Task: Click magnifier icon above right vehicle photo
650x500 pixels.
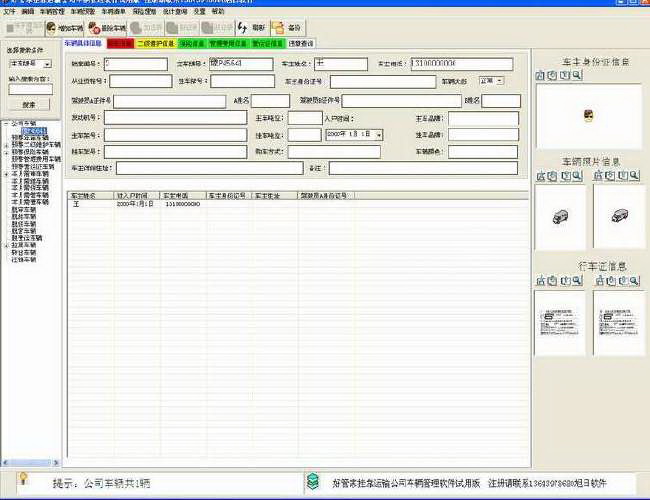Action: (634, 176)
